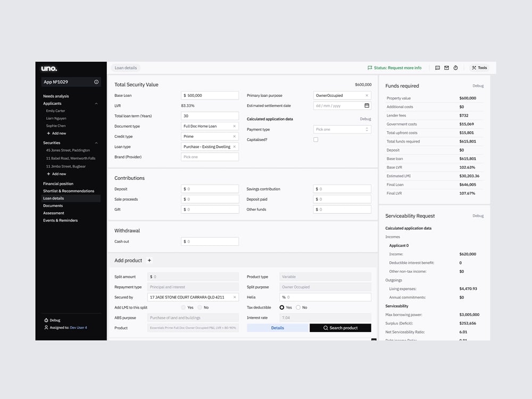The height and width of the screenshot is (399, 532).
Task: Select No for Tax deductible
Action: pyautogui.click(x=298, y=307)
